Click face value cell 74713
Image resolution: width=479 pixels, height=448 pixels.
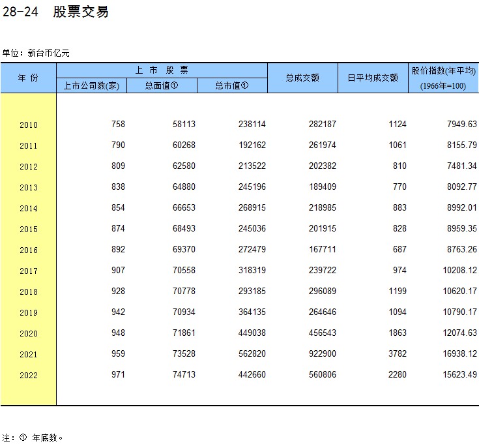tap(184, 375)
